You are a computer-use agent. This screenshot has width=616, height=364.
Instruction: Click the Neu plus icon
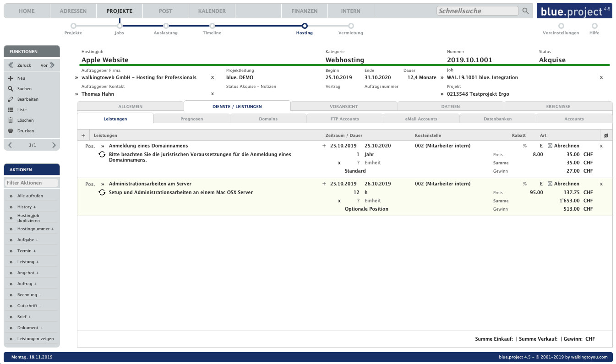click(x=11, y=78)
